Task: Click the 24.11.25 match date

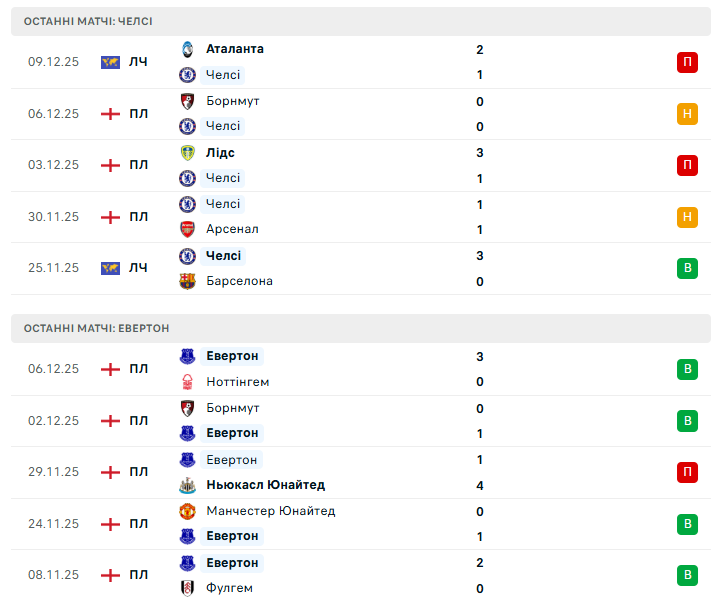Action: coord(53,524)
